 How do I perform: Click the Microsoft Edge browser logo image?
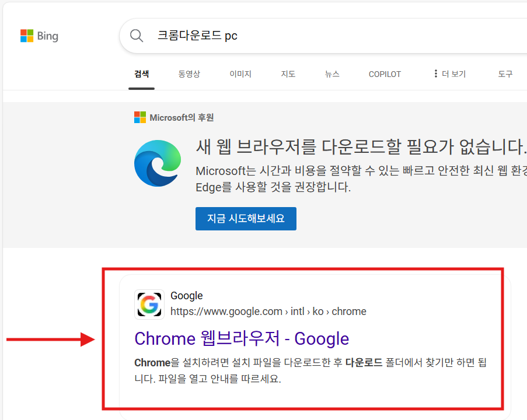[x=158, y=162]
